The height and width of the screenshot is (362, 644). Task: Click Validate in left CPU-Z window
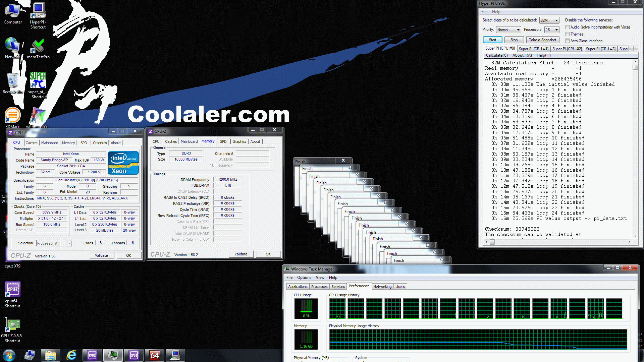101,255
